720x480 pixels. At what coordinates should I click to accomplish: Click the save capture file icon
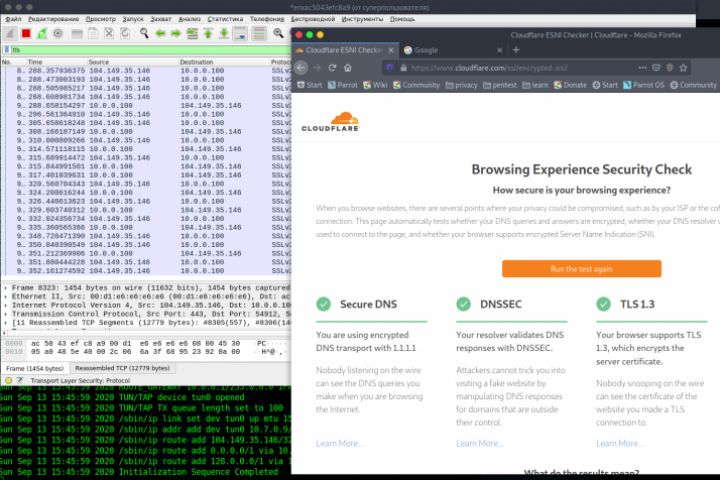[93, 34]
